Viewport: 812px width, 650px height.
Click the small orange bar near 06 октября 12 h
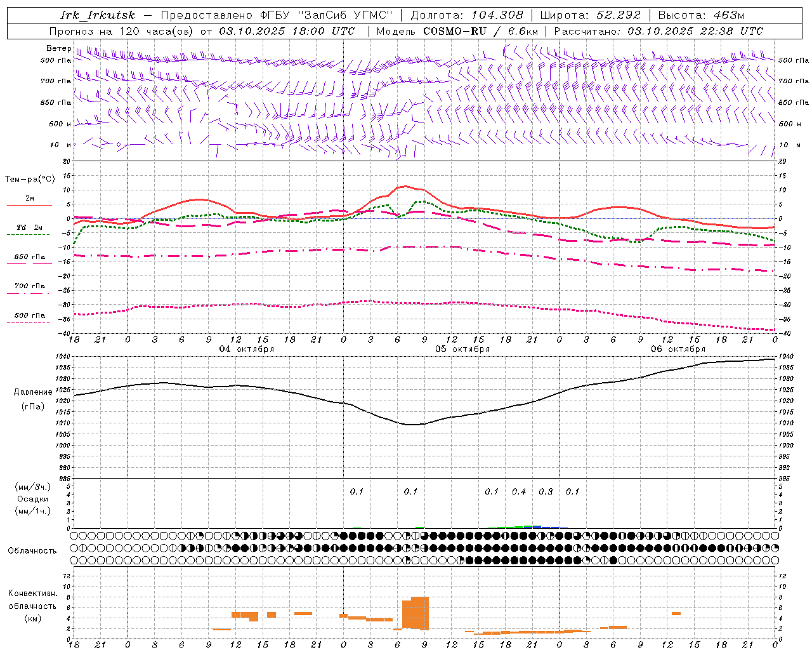tap(676, 613)
